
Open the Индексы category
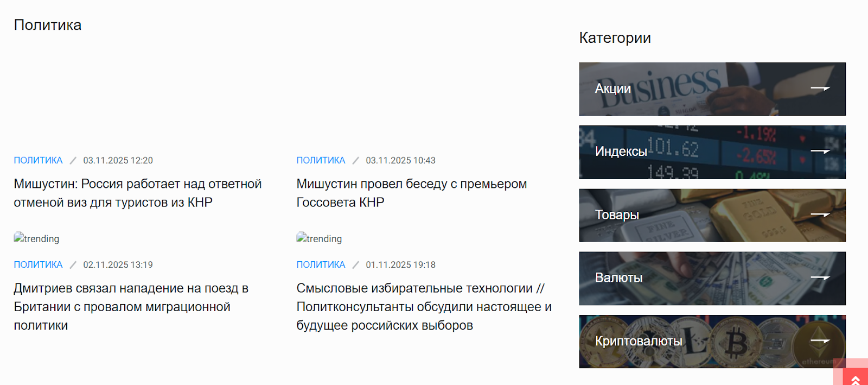[x=621, y=152]
